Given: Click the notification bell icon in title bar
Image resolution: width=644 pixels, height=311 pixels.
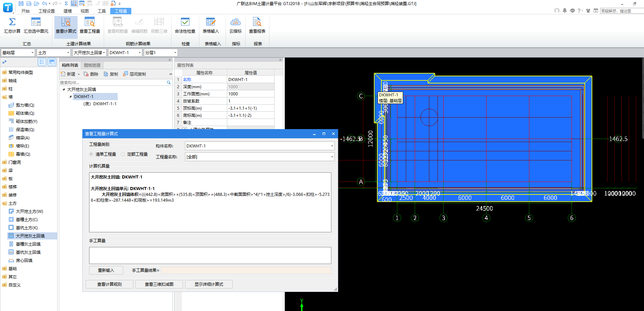Looking at the screenshot, I should [565, 11].
